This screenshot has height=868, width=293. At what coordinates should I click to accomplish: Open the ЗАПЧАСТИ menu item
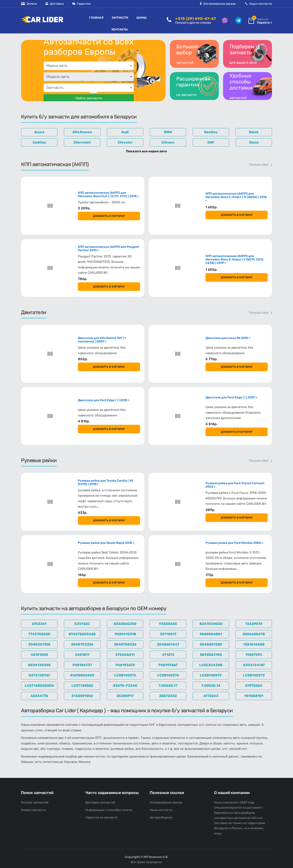click(x=120, y=18)
